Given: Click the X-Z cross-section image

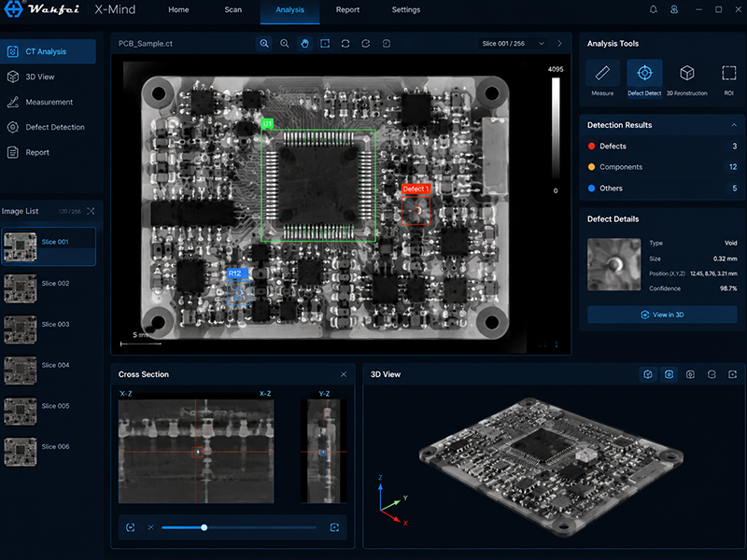Looking at the screenshot, I should 196,452.
